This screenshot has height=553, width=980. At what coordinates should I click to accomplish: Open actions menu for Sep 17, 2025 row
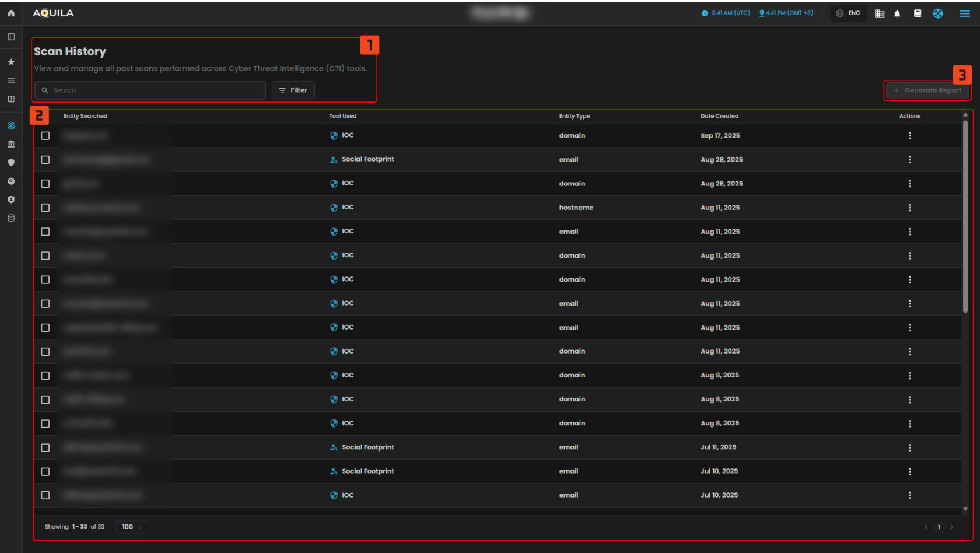pos(909,136)
